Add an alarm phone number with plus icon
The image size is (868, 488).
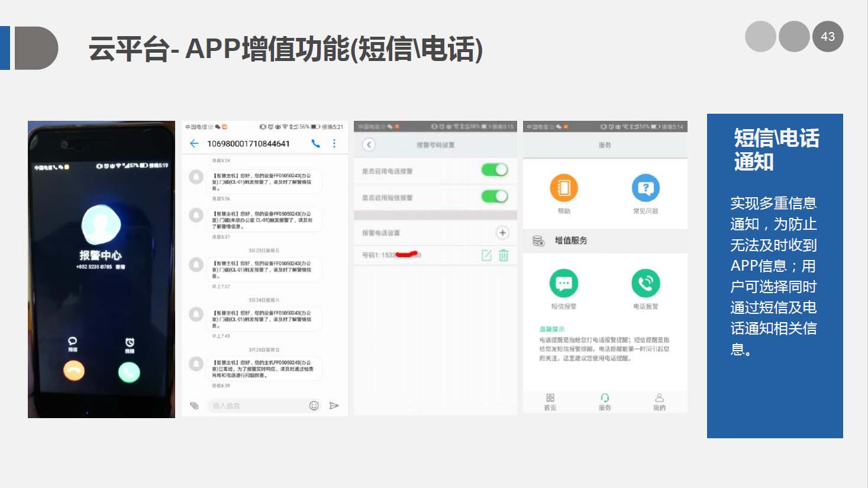coord(502,233)
